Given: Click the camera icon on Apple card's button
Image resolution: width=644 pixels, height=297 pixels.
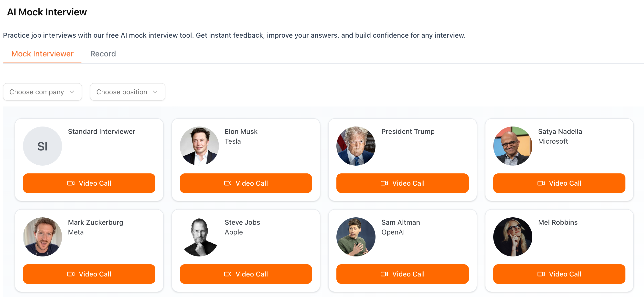Looking at the screenshot, I should coord(227,274).
